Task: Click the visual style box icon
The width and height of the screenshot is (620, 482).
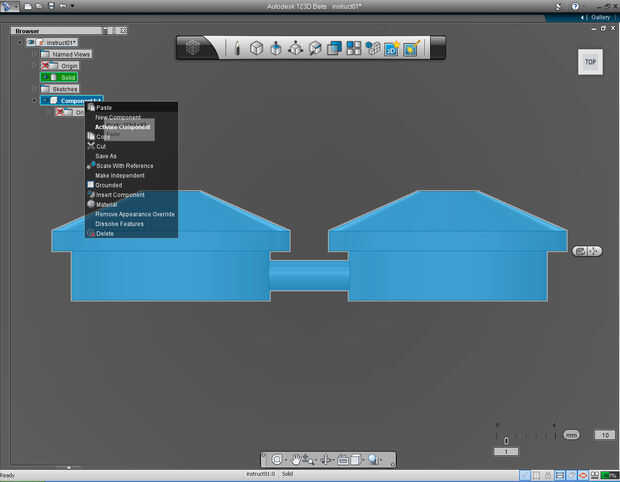Action: pyautogui.click(x=355, y=459)
